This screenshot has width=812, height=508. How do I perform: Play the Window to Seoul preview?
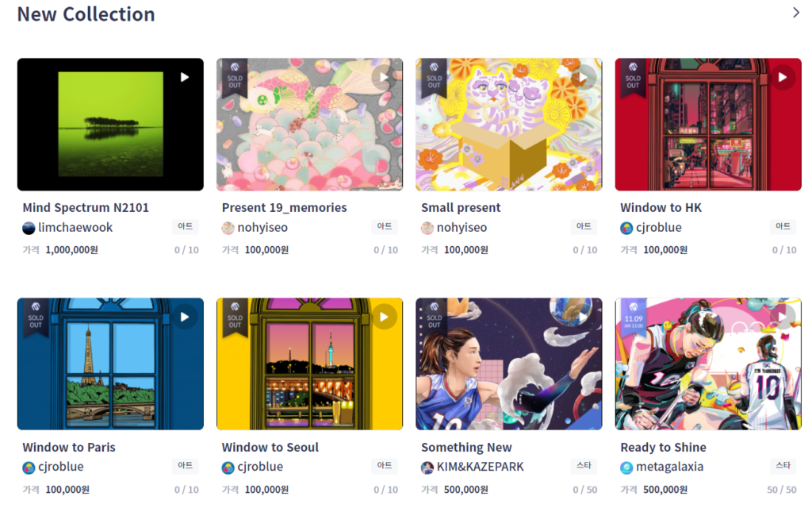[384, 317]
